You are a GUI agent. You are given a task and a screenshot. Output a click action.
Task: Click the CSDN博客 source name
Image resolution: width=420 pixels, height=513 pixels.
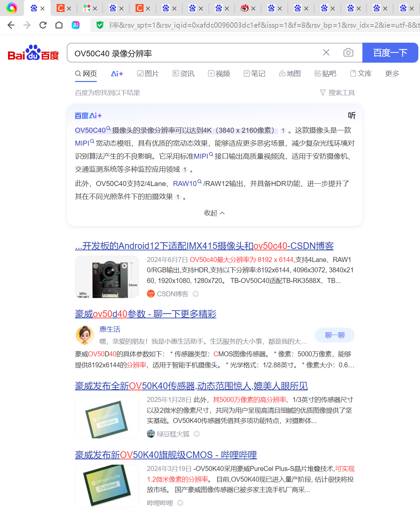(173, 294)
